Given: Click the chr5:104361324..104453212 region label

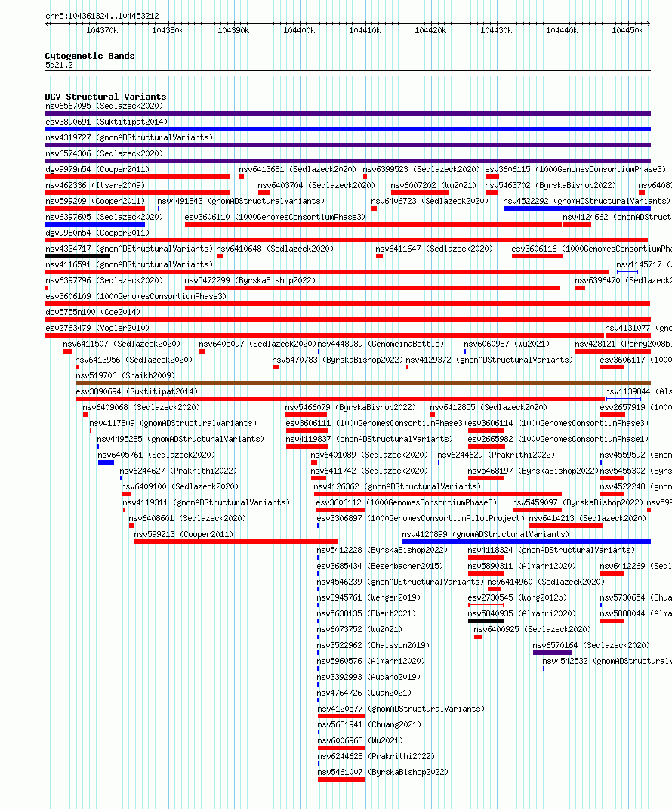Looking at the screenshot, I should tap(102, 16).
